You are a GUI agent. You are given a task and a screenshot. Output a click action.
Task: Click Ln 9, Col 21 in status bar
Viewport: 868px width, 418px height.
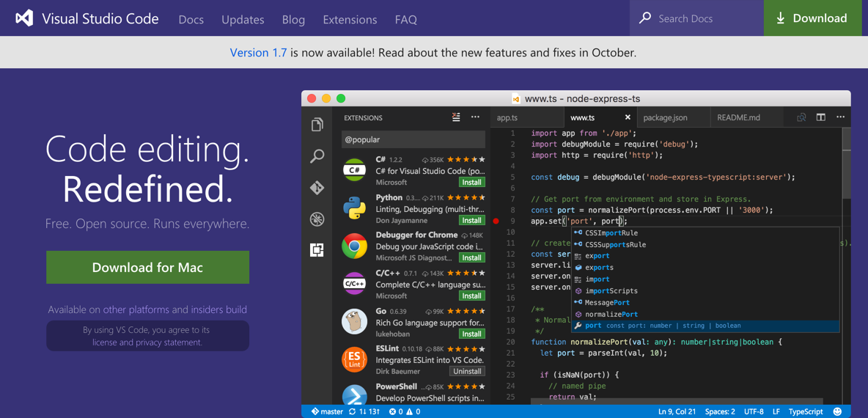pyautogui.click(x=678, y=411)
